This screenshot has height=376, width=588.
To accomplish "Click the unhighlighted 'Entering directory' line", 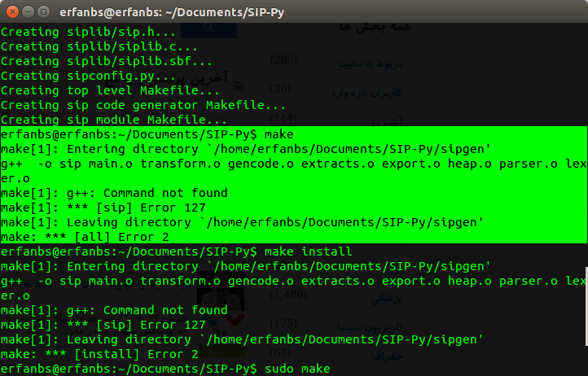I will tap(246, 266).
